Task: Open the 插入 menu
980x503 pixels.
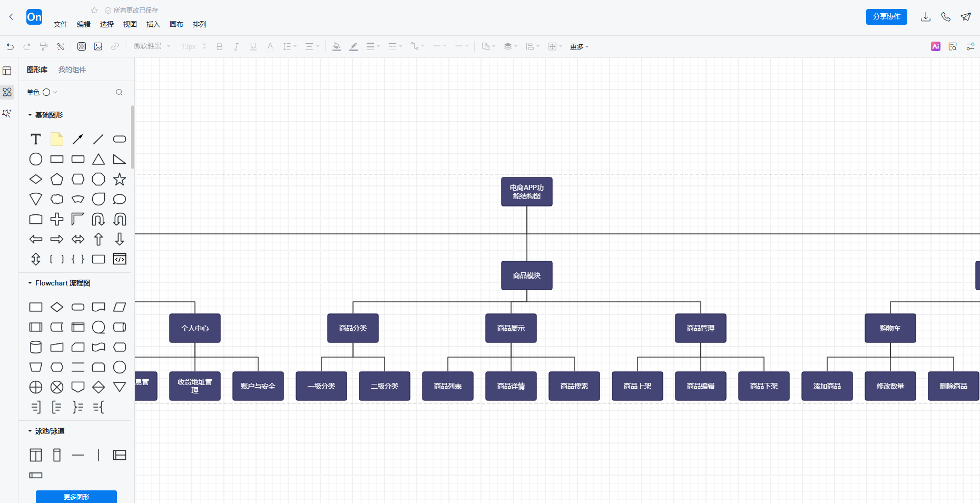Action: coord(153,24)
